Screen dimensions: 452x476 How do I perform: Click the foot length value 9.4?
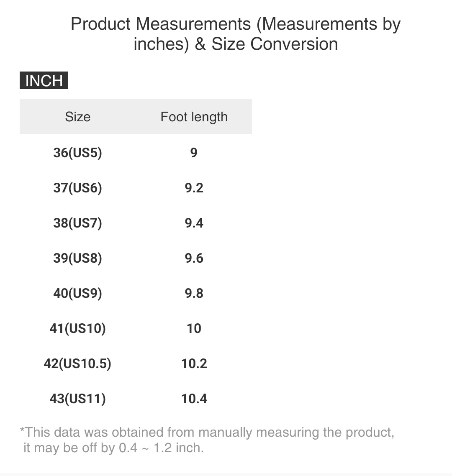click(x=194, y=223)
